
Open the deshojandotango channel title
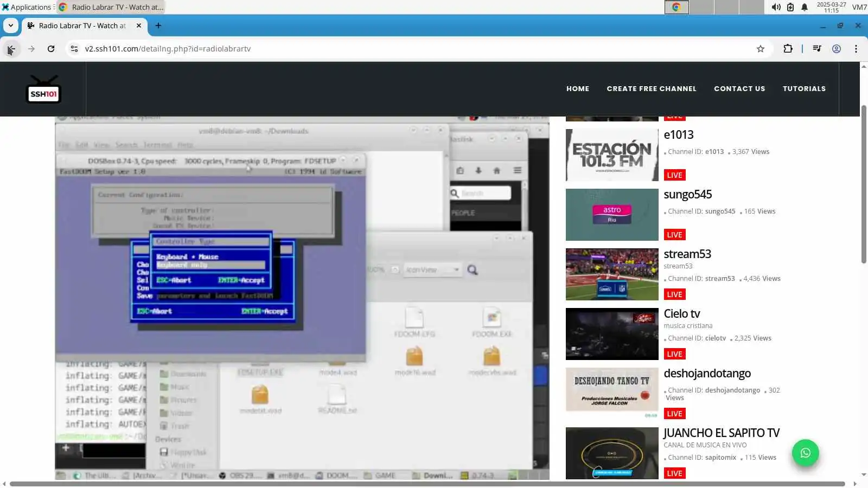[707, 373]
